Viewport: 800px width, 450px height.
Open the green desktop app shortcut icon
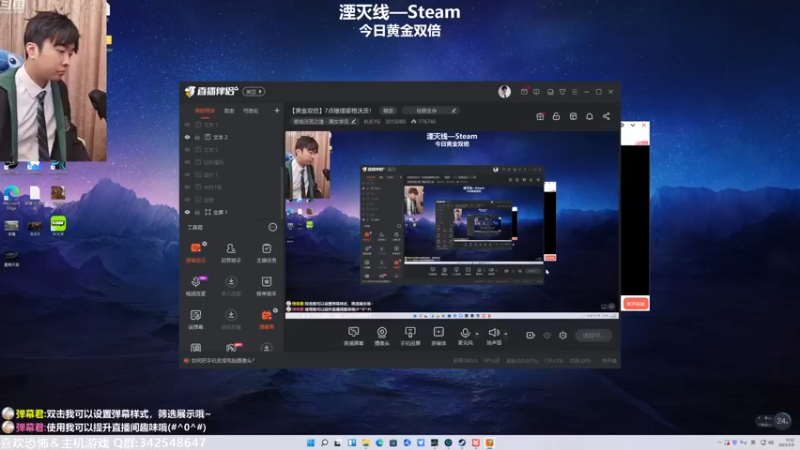point(58,226)
